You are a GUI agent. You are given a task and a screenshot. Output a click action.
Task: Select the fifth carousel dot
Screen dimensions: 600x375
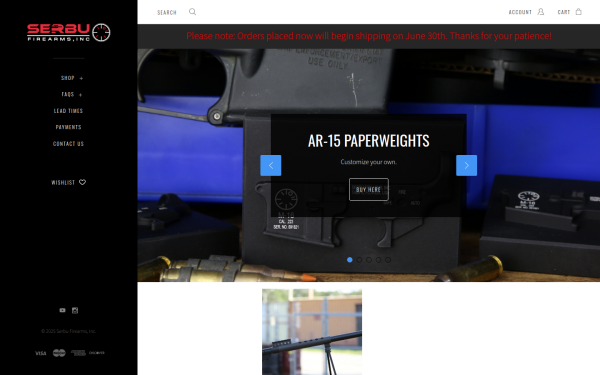pos(388,260)
